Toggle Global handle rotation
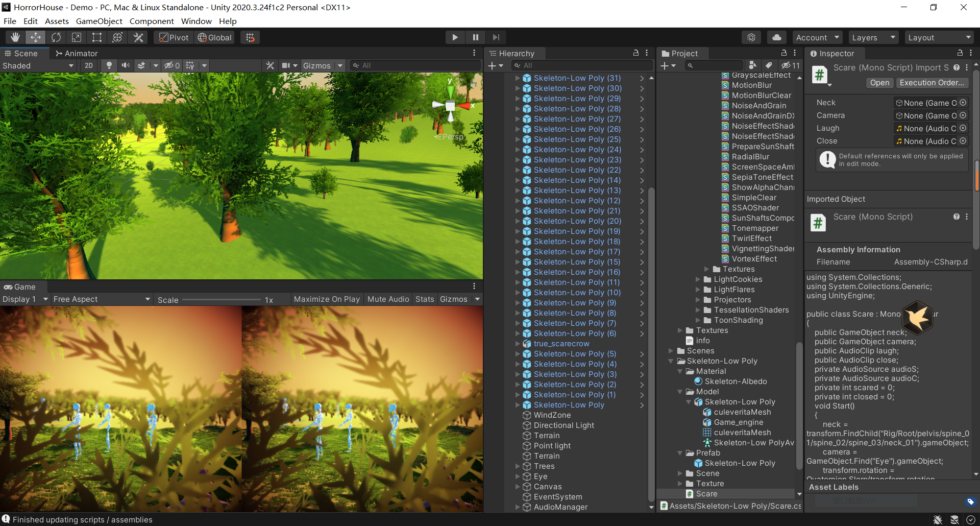Viewport: 980px width, 526px height. click(215, 37)
